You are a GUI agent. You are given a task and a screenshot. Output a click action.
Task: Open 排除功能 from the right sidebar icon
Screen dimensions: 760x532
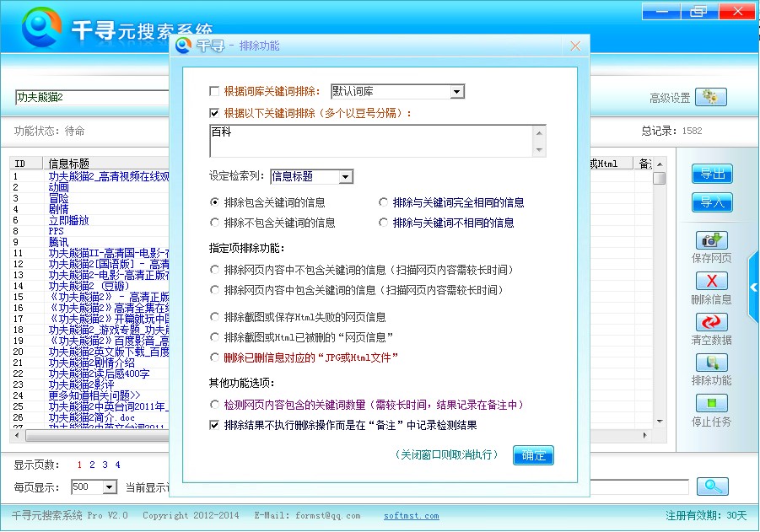point(712,363)
